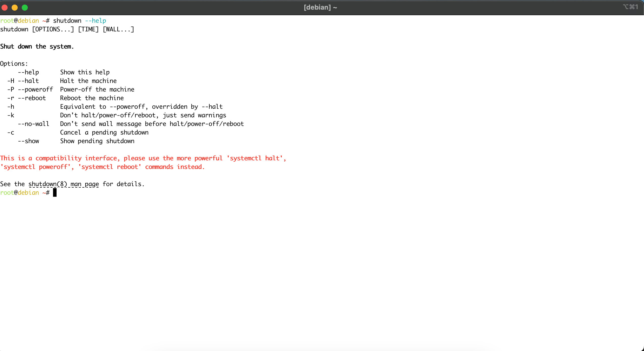Click the '-k' option flag
Viewport: 644px width, 351px height.
pos(11,115)
